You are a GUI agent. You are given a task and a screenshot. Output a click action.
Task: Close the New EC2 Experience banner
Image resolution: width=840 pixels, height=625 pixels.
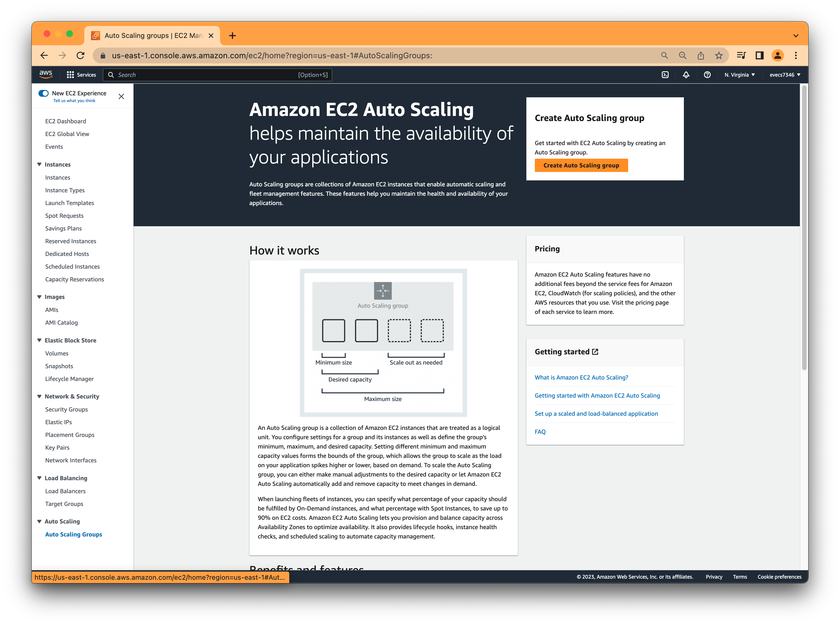[121, 96]
